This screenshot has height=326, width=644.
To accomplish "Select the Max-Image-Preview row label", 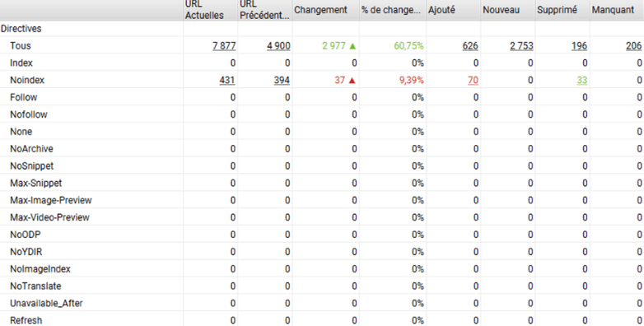I will click(x=51, y=200).
